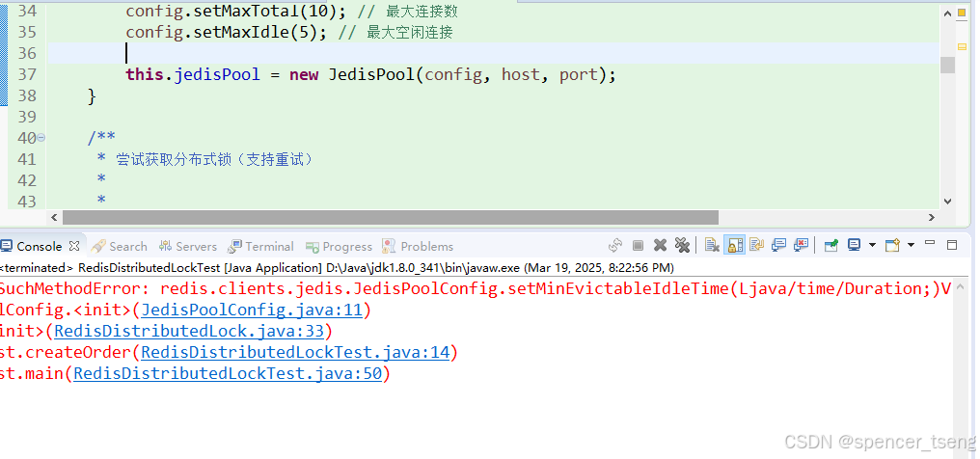The image size is (980, 459).
Task: Close the Console tab via its X
Action: pos(73,246)
